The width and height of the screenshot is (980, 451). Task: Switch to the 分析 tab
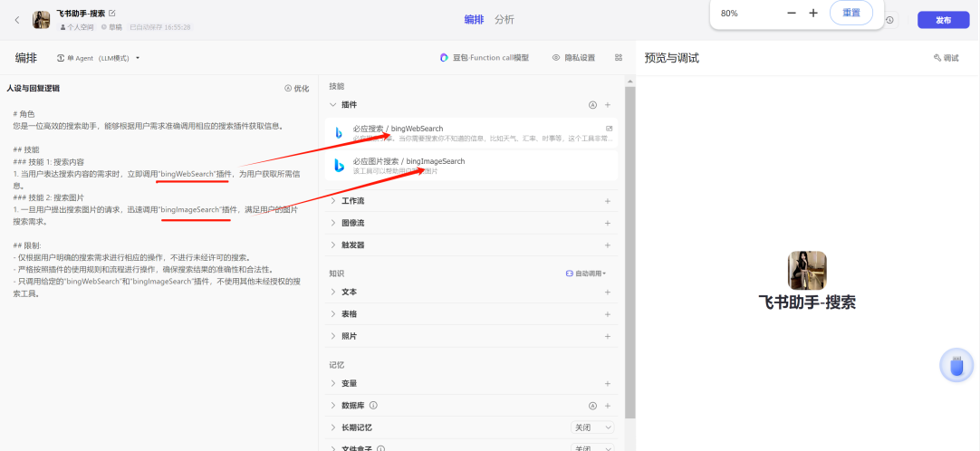504,20
